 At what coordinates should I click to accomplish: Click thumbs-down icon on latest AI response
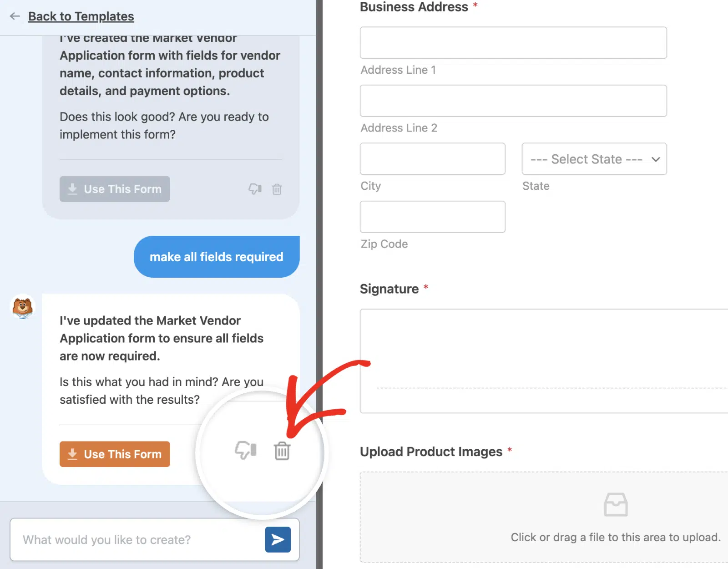tap(246, 450)
